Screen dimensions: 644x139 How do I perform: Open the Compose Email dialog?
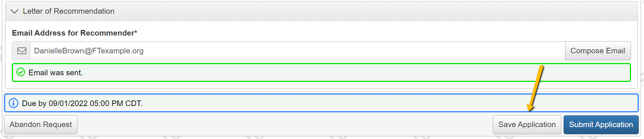(x=598, y=51)
